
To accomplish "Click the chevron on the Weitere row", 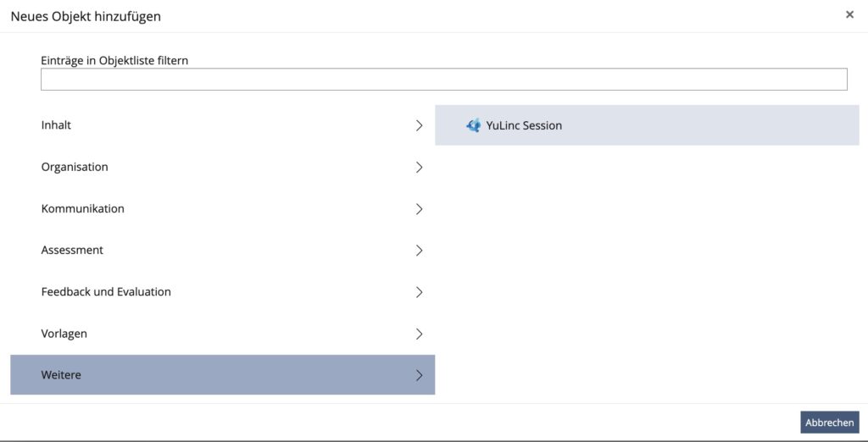I will click(419, 375).
